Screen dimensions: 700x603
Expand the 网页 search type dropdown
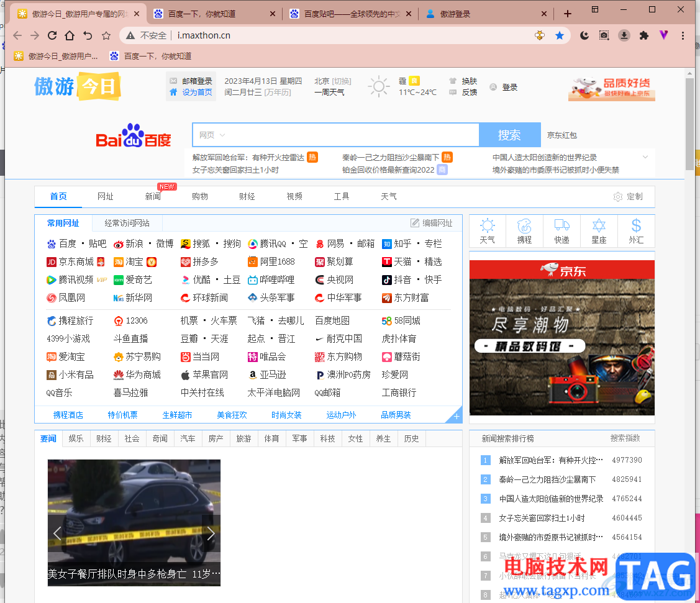(x=212, y=135)
